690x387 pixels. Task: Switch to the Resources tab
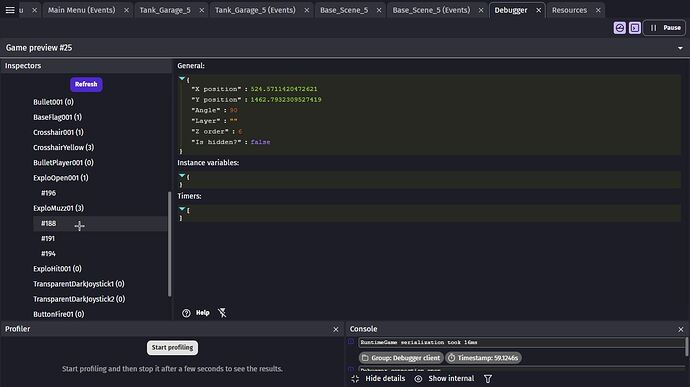click(x=569, y=10)
